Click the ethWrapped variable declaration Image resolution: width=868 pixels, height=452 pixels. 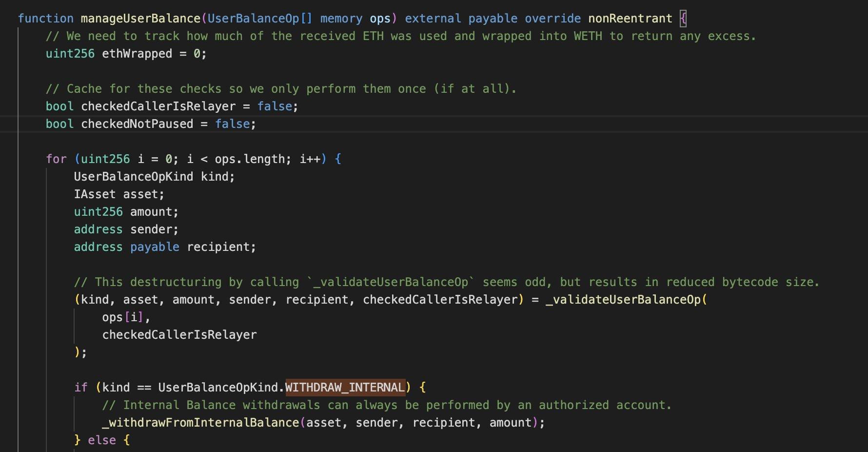coord(137,54)
